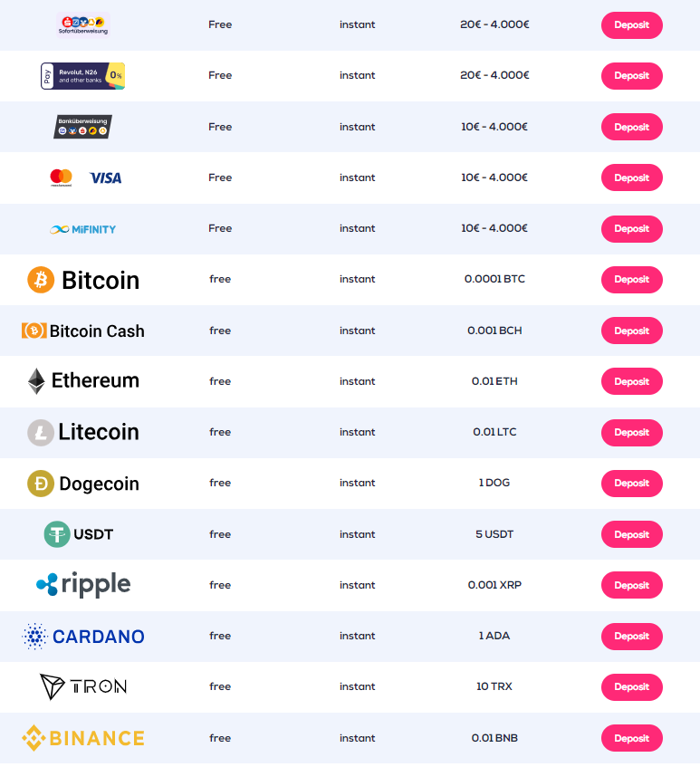Screen dimensions: 700x767
Task: Click the Sofortüberweisung payment logo
Action: tap(83, 25)
